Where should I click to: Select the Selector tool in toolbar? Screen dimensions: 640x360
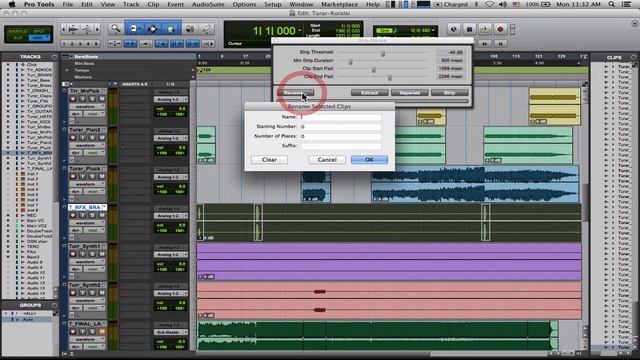point(153,29)
